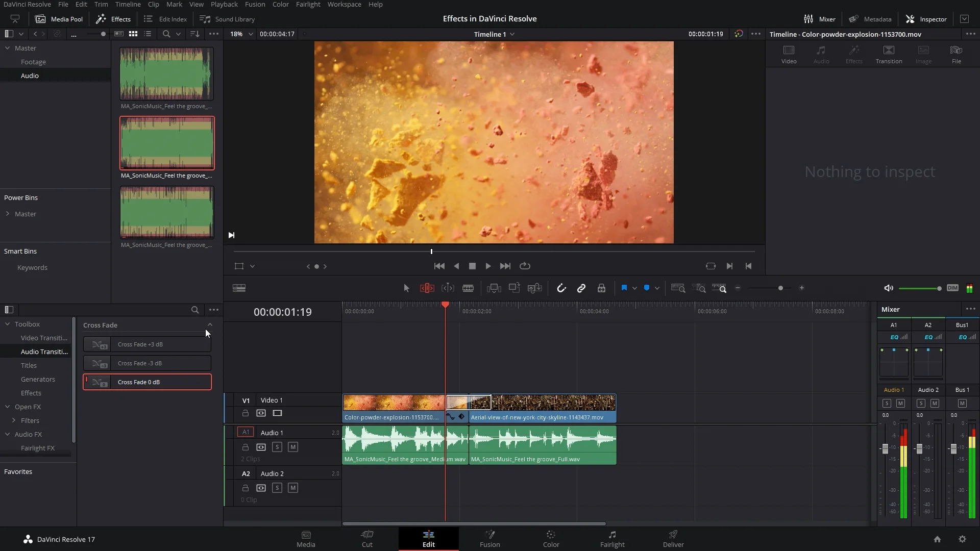Select the Blade edit mode tool

[468, 288]
